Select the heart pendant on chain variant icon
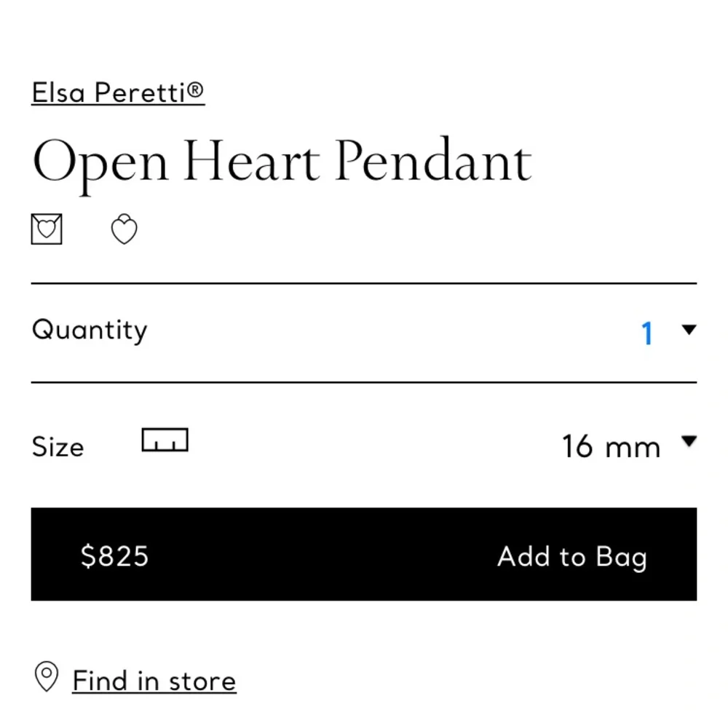 (47, 229)
